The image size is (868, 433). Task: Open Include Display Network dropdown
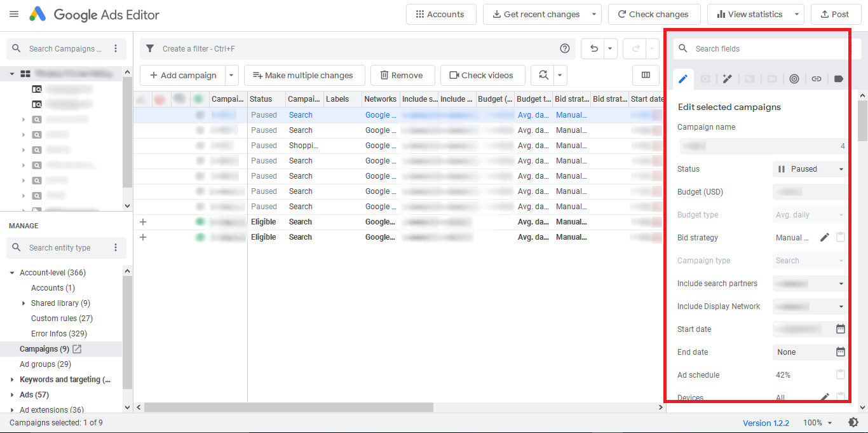810,306
